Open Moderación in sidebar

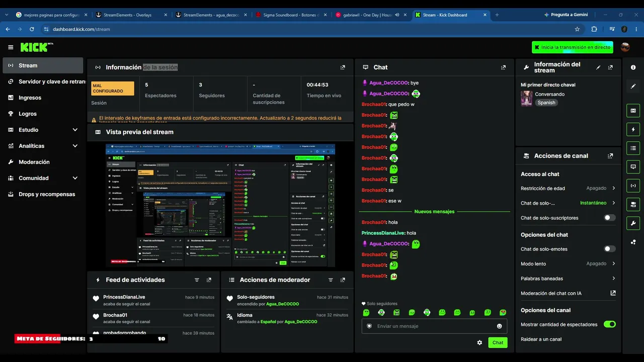pos(43,162)
